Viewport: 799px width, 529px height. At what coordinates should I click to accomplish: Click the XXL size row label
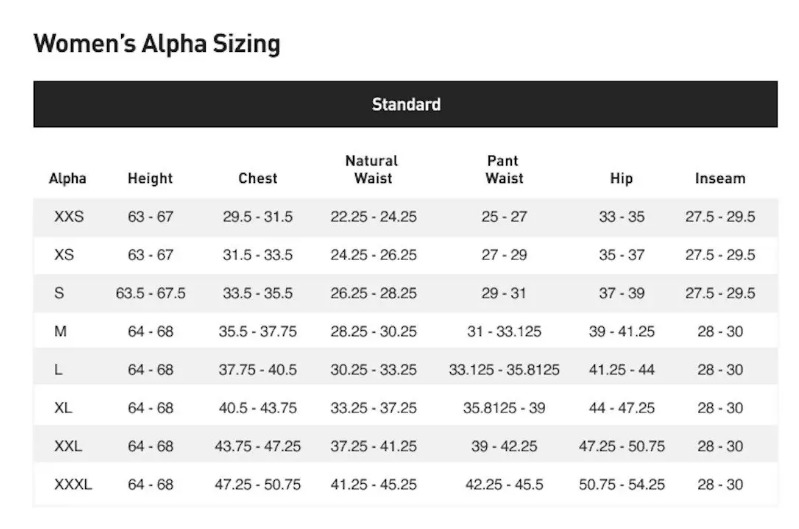(68, 446)
